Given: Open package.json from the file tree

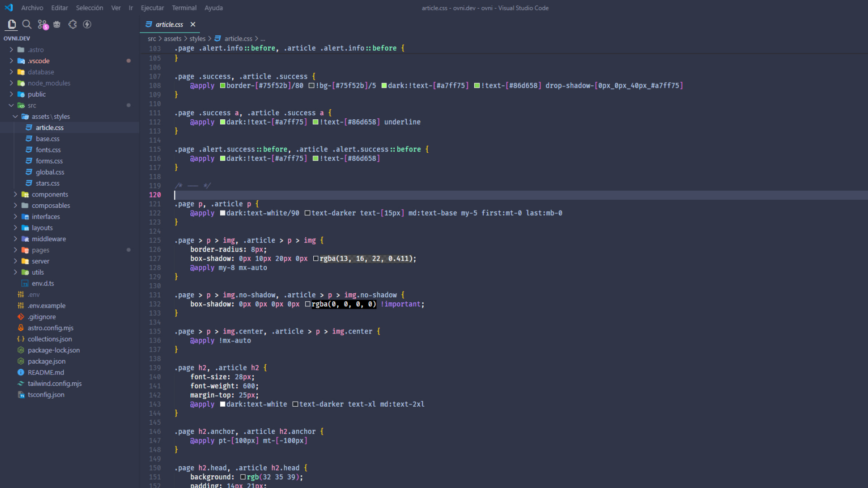Looking at the screenshot, I should (47, 361).
